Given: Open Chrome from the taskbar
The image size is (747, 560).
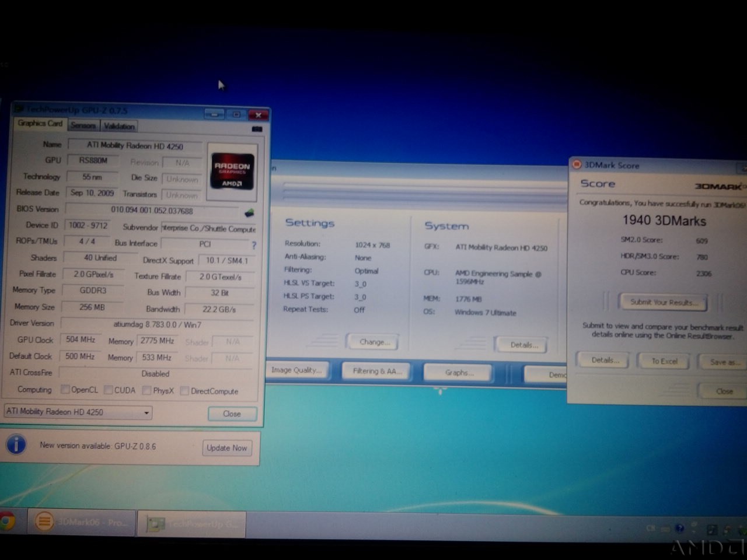Looking at the screenshot, I should tap(7, 521).
